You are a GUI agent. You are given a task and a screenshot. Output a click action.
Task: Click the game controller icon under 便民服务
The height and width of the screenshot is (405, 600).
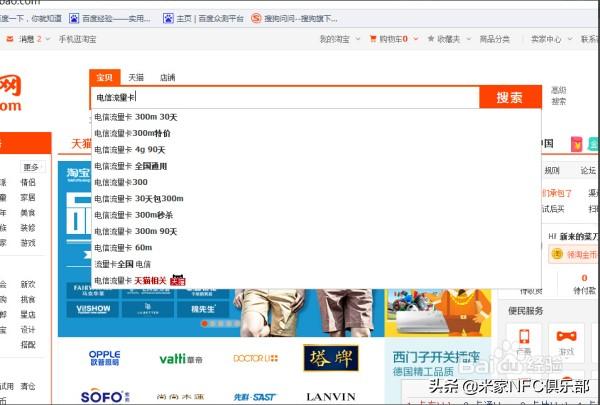point(566,336)
